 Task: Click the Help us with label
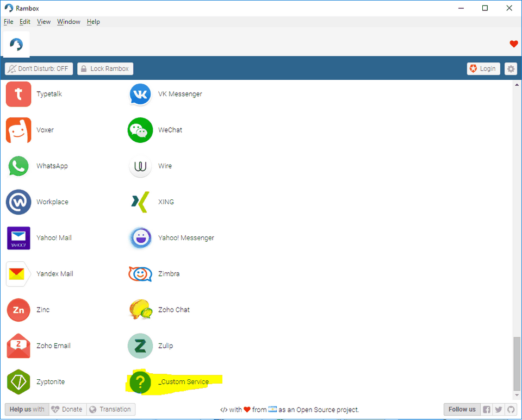pos(27,409)
